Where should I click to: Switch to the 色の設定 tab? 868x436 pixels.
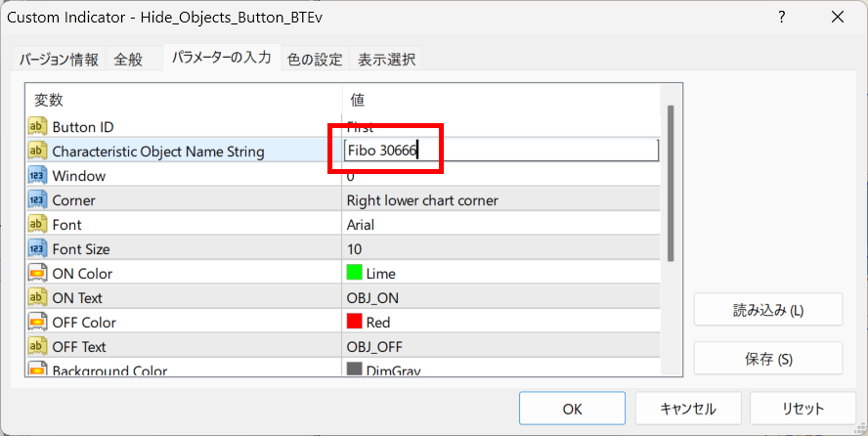(315, 60)
